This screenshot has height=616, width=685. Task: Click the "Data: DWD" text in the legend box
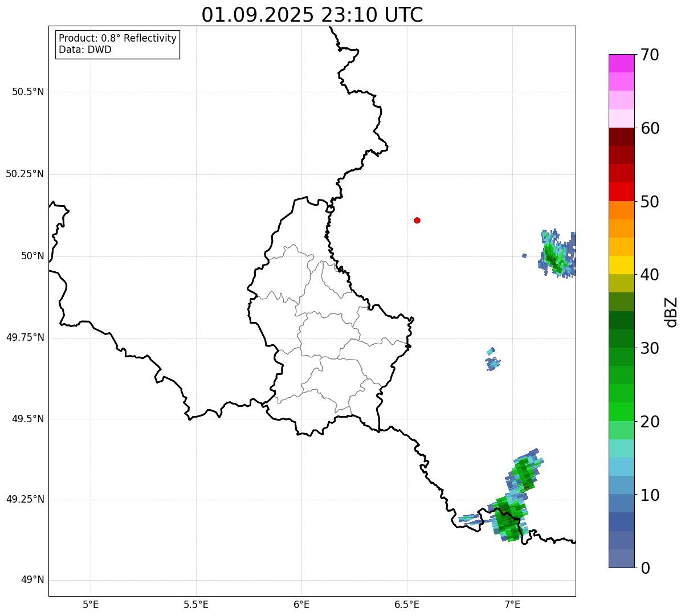85,50
